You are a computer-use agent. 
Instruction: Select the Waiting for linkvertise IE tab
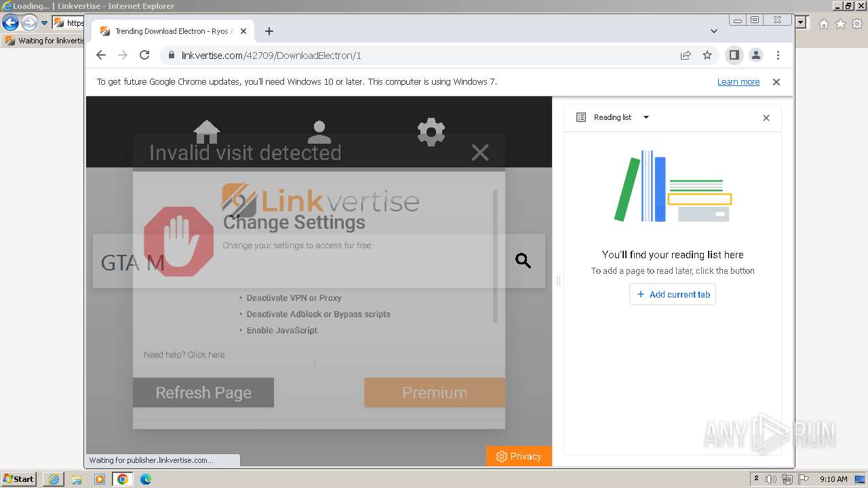click(44, 41)
